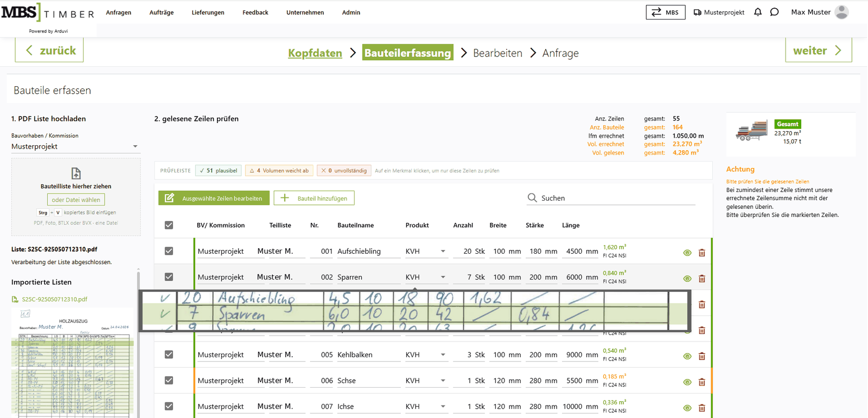
Task: Show source line for Kehlbalken row
Action: (687, 356)
